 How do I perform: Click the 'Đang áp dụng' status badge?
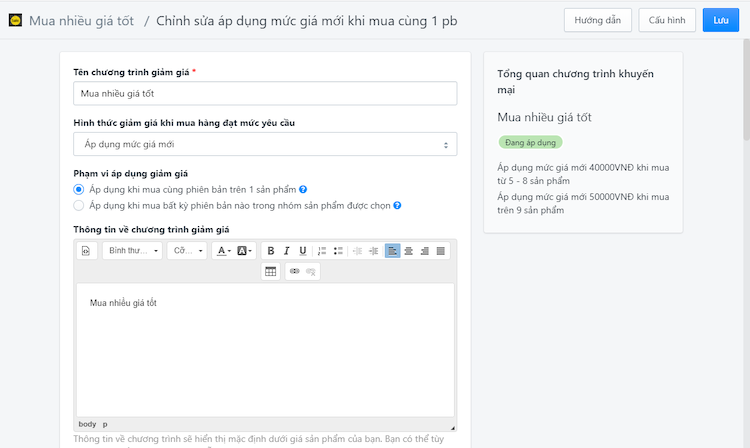point(530,142)
